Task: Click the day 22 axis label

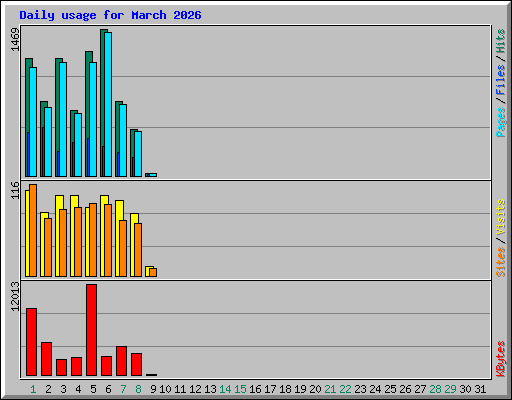Action: coord(345,389)
